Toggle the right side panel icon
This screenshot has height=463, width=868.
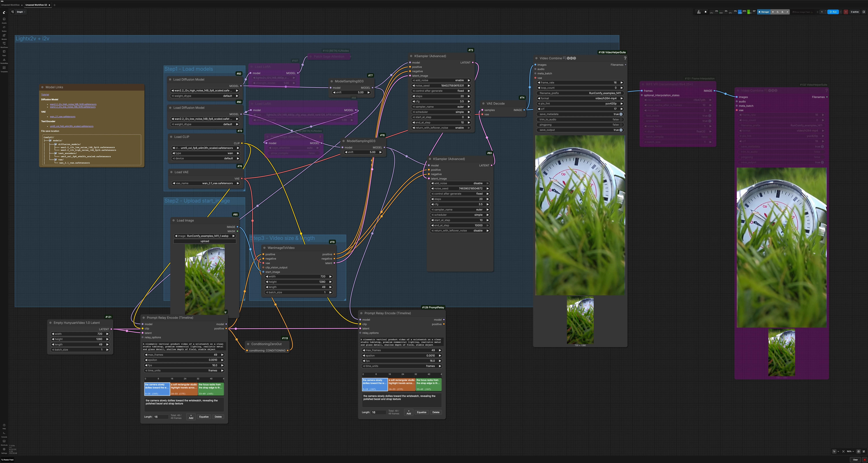pyautogui.click(x=864, y=12)
